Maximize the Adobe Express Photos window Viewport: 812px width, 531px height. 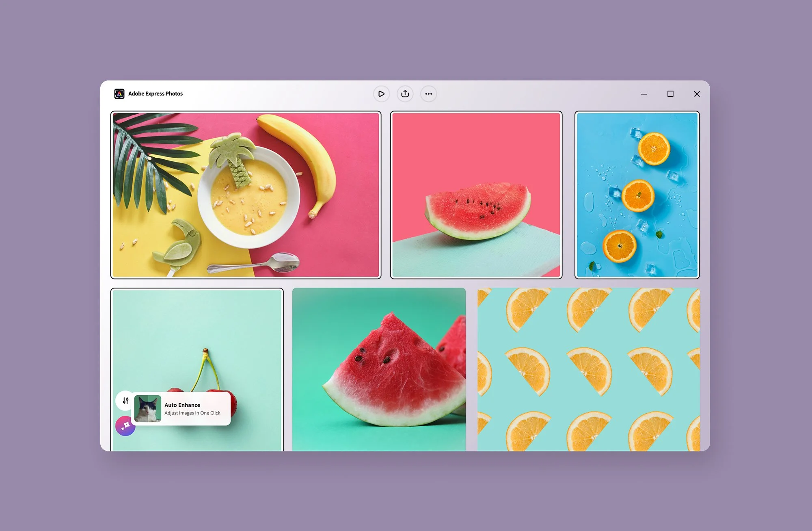tap(670, 94)
